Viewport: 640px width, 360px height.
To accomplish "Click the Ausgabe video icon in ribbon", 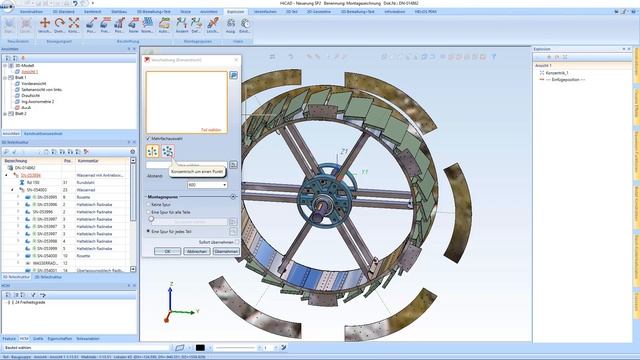I will pos(231,25).
